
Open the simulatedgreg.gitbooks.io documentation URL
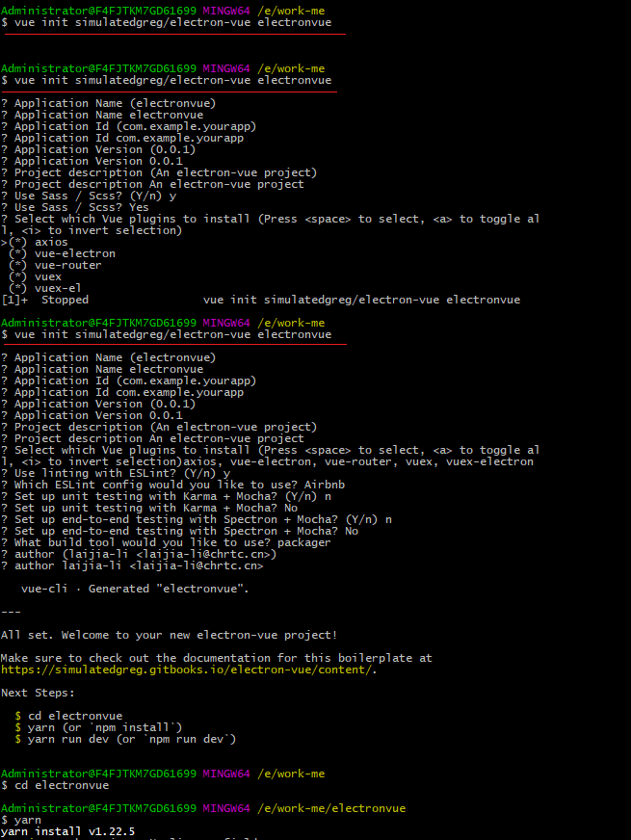(186, 669)
